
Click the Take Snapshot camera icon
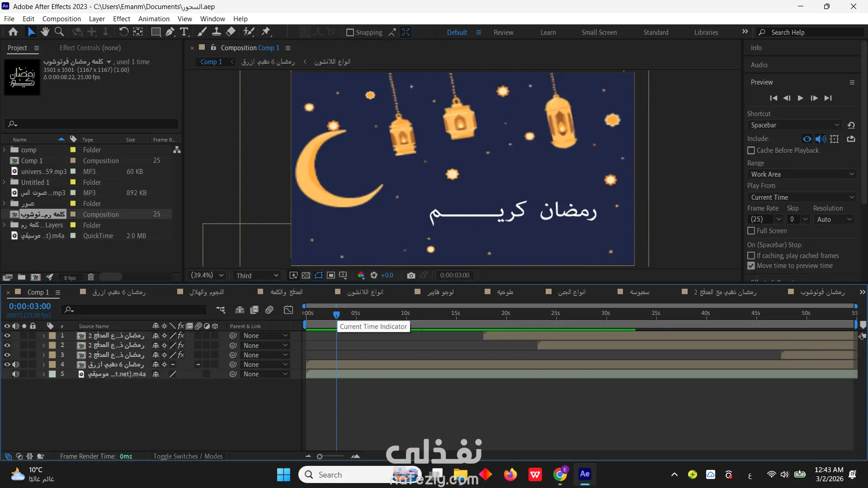(410, 275)
